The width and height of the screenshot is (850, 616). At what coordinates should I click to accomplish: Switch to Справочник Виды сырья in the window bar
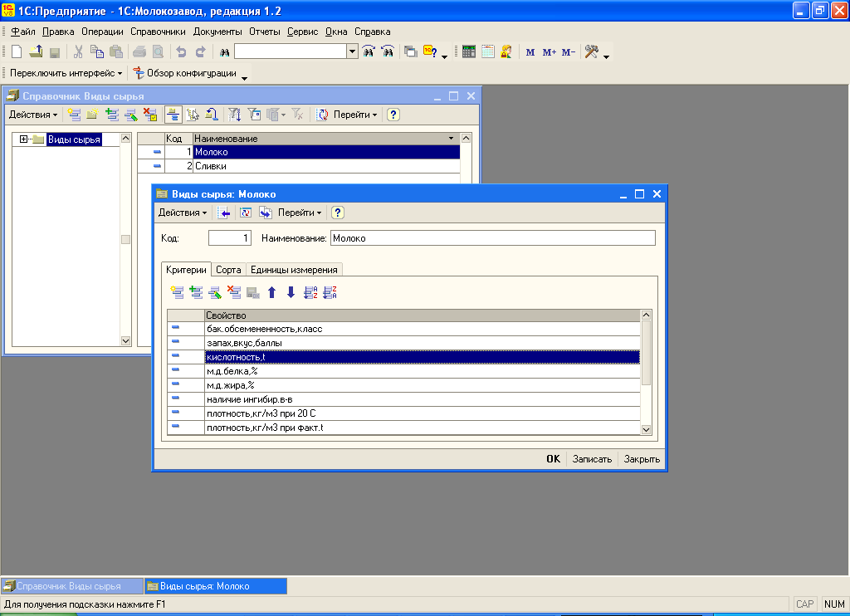(x=72, y=585)
